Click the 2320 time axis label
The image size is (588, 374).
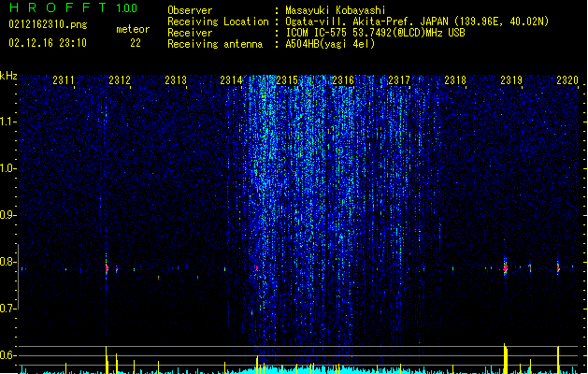[x=567, y=79]
